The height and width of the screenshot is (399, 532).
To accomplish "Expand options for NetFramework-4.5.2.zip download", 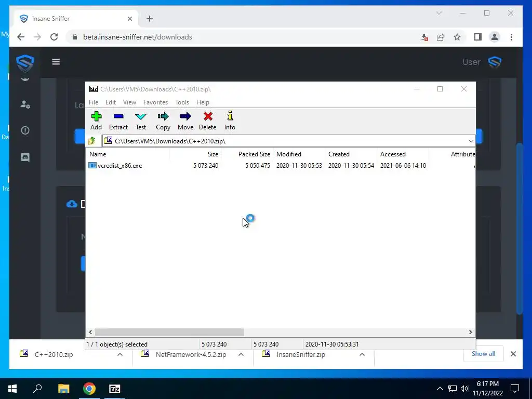I will 241,354.
